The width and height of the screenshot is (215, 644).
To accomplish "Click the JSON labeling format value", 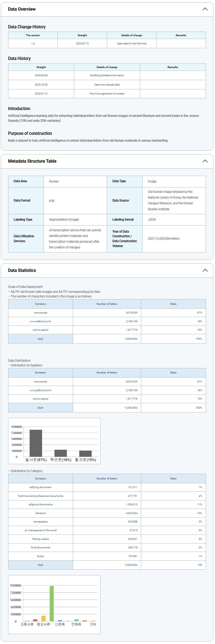I will pyautogui.click(x=152, y=220).
